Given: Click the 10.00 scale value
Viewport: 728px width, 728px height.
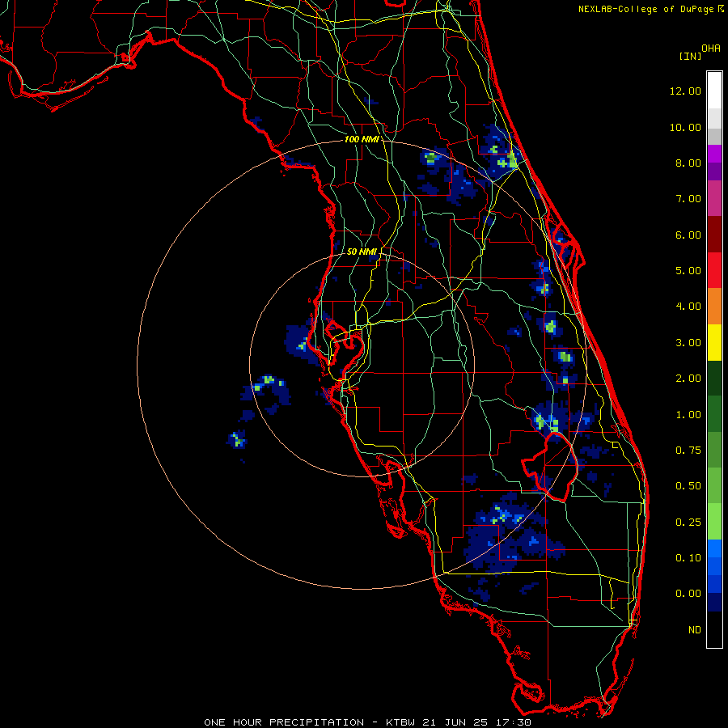Looking at the screenshot, I should tap(685, 127).
